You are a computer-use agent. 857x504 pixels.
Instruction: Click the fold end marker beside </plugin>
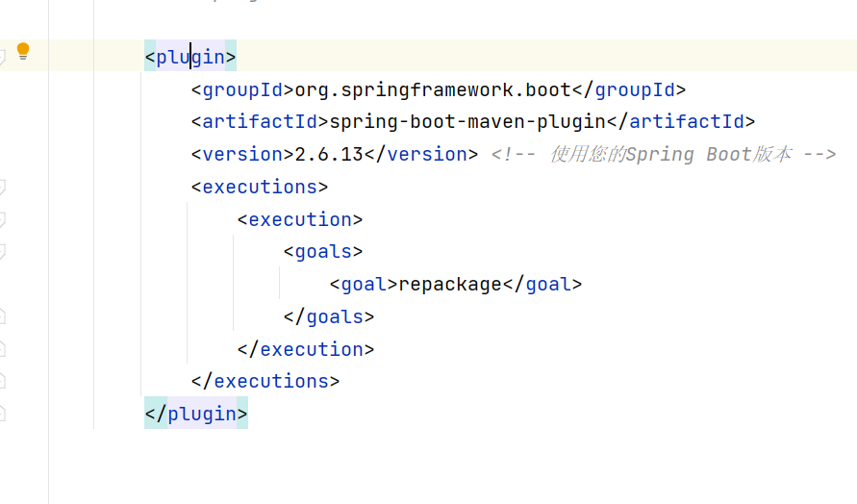point(2,414)
